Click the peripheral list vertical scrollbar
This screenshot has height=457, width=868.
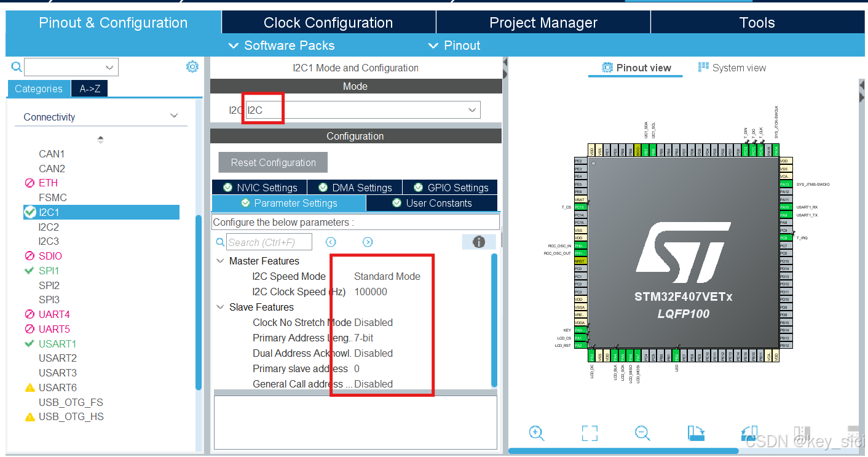[x=199, y=303]
